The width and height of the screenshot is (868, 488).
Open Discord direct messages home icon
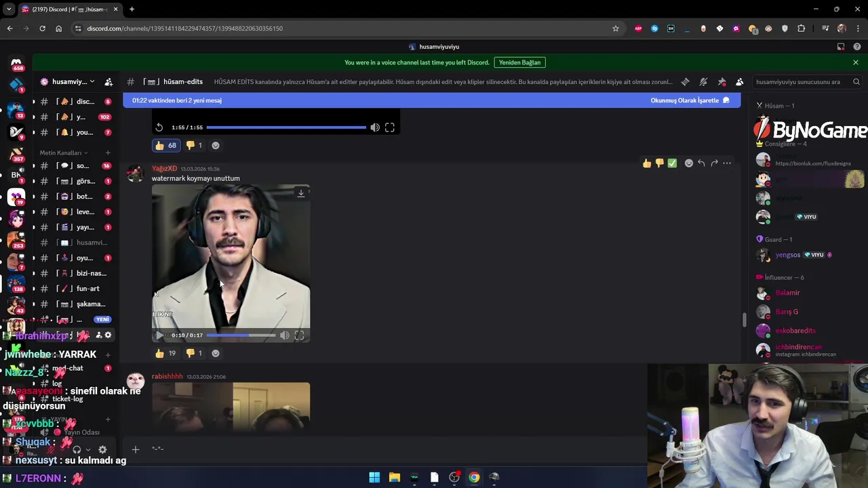(16, 64)
